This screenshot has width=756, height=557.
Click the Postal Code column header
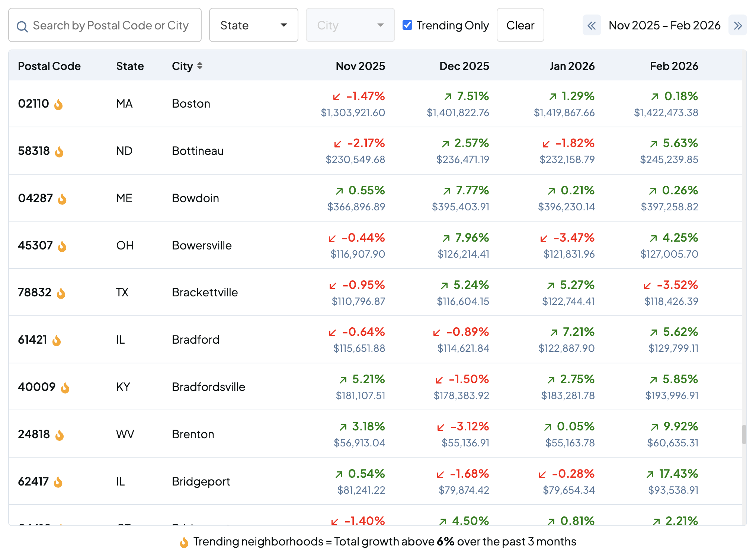click(49, 66)
